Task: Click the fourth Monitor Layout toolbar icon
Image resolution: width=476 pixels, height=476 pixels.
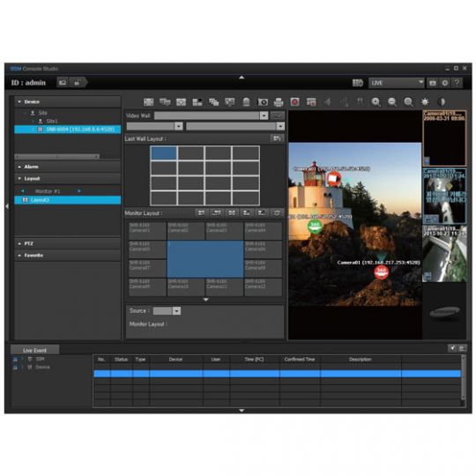Action: (247, 212)
